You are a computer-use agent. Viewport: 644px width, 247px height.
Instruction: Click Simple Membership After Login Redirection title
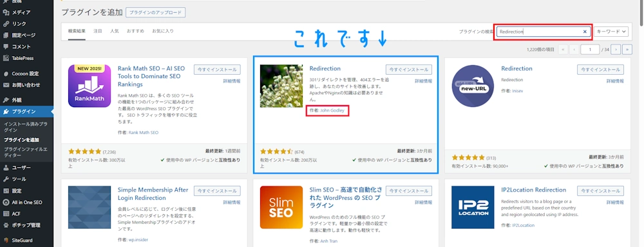pos(153,194)
